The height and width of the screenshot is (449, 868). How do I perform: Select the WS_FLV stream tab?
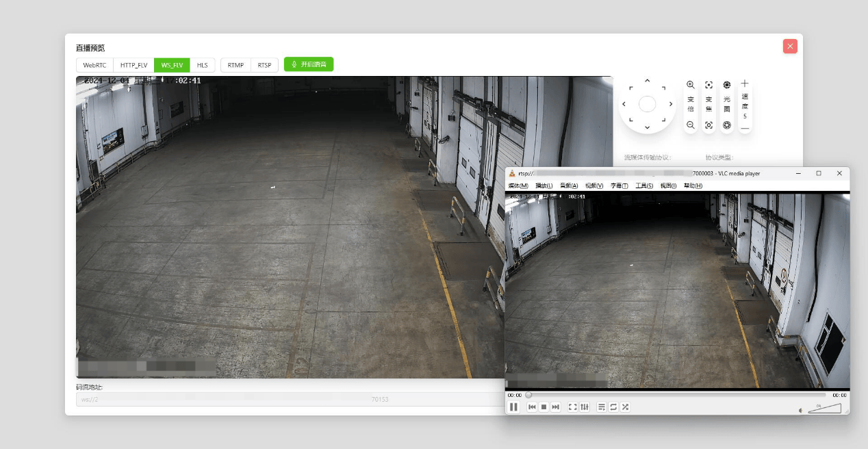click(172, 65)
